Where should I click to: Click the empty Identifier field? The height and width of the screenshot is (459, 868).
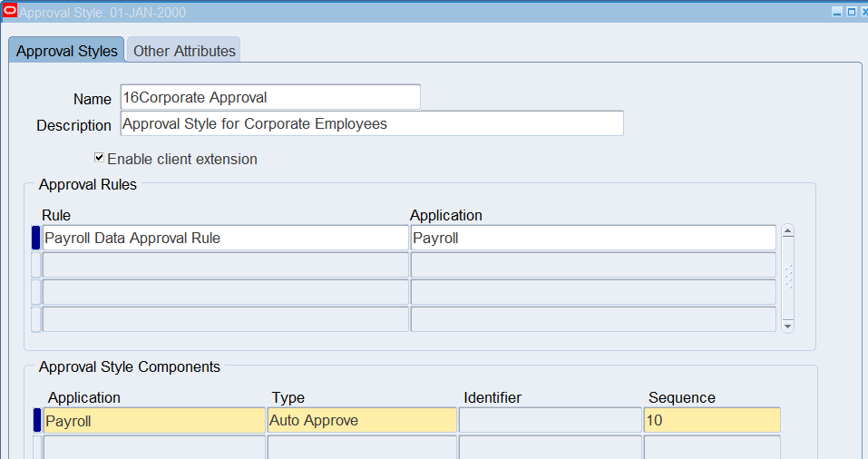click(550, 420)
